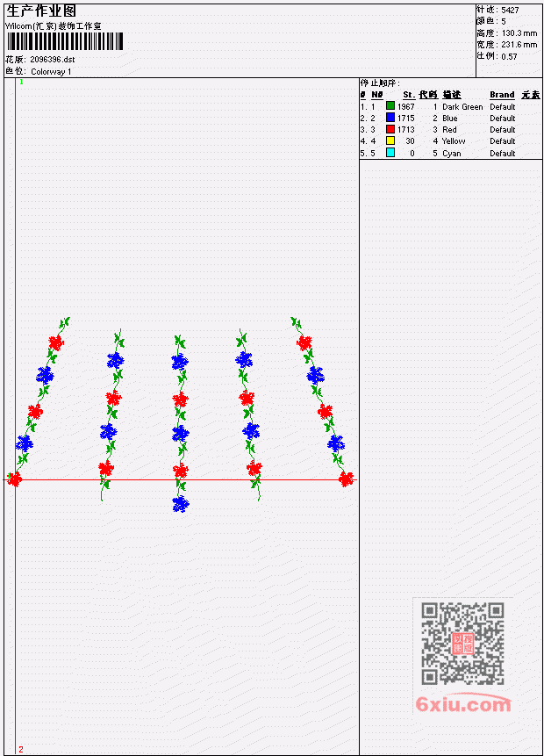This screenshot has height=756, width=544.
Task: Click Default brand in the Blue row
Action: 503,119
